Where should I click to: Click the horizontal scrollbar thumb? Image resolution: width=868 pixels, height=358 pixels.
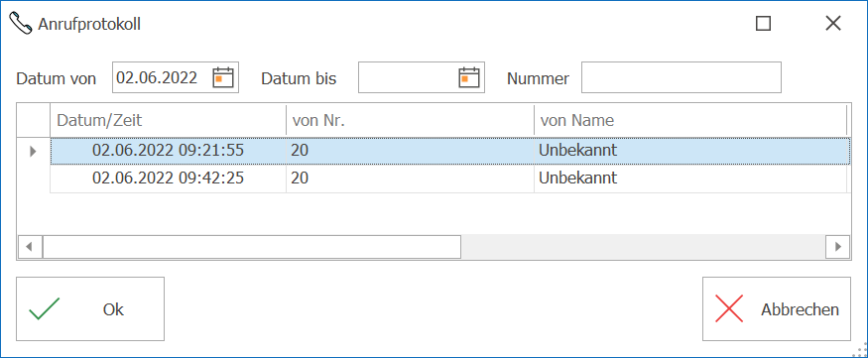[x=252, y=246]
